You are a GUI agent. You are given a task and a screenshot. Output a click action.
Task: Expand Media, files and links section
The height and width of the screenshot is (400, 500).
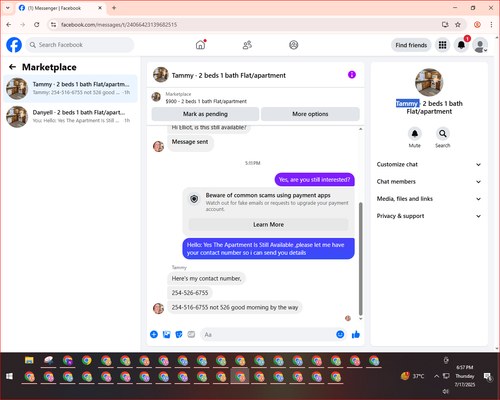tap(429, 199)
